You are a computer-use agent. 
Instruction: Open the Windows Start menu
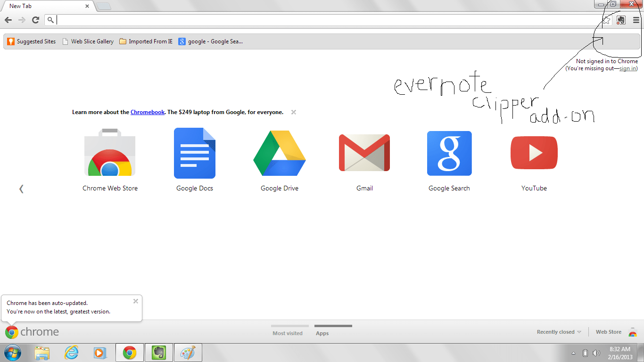[12, 353]
